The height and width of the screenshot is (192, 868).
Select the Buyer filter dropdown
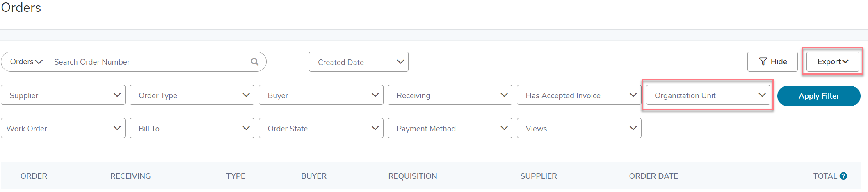(x=321, y=95)
